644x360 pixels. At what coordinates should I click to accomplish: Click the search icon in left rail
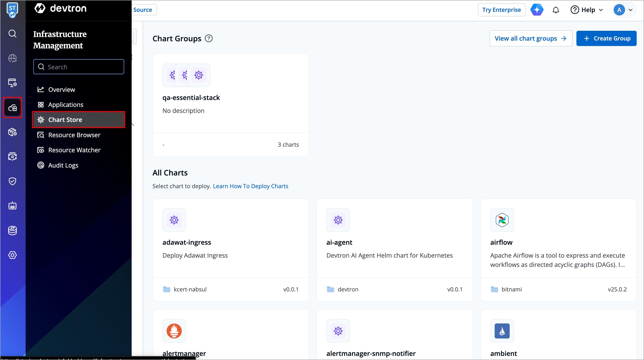(12, 34)
